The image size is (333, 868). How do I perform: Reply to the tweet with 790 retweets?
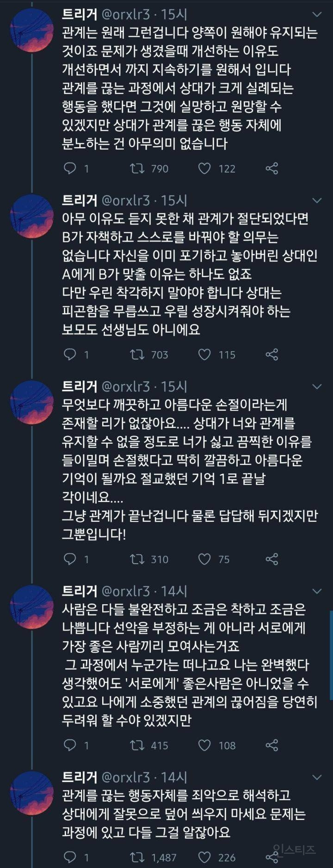coord(70,168)
